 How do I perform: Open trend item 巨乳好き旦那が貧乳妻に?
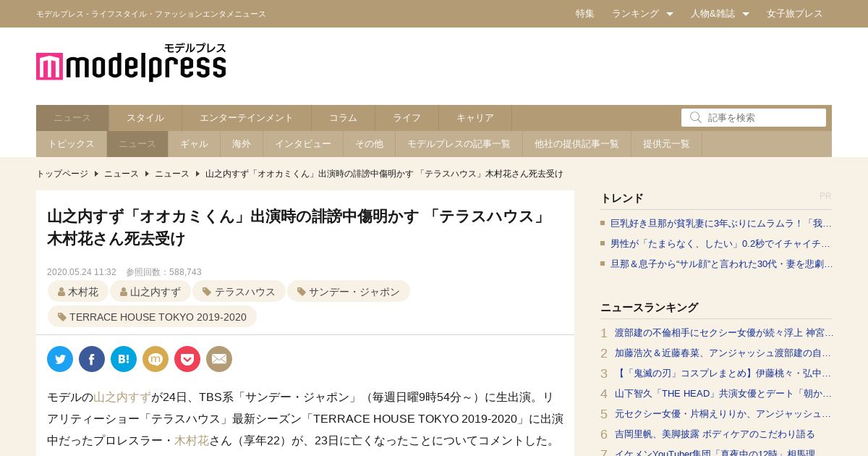click(721, 224)
